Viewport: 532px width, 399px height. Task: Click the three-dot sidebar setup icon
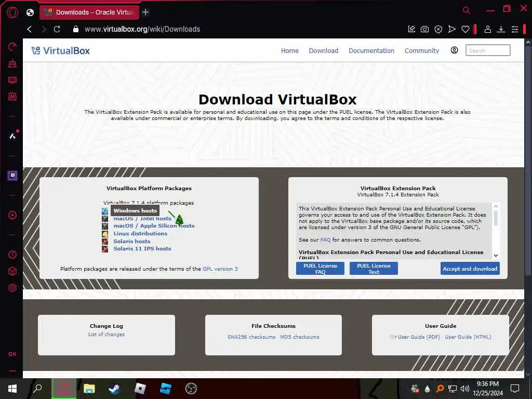12,371
